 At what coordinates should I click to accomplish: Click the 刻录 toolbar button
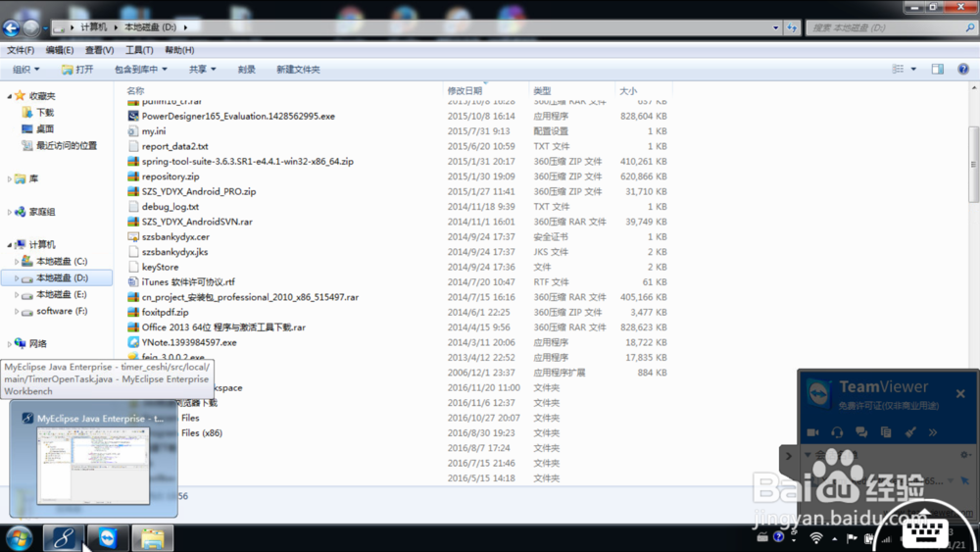click(x=246, y=70)
